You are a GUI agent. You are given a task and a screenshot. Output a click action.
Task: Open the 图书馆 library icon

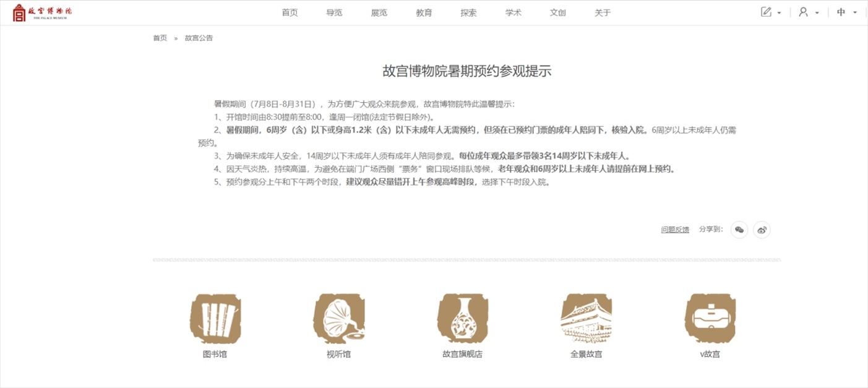(215, 319)
